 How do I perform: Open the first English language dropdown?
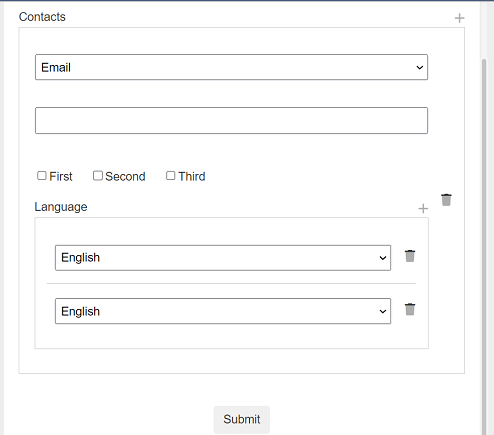click(x=223, y=258)
